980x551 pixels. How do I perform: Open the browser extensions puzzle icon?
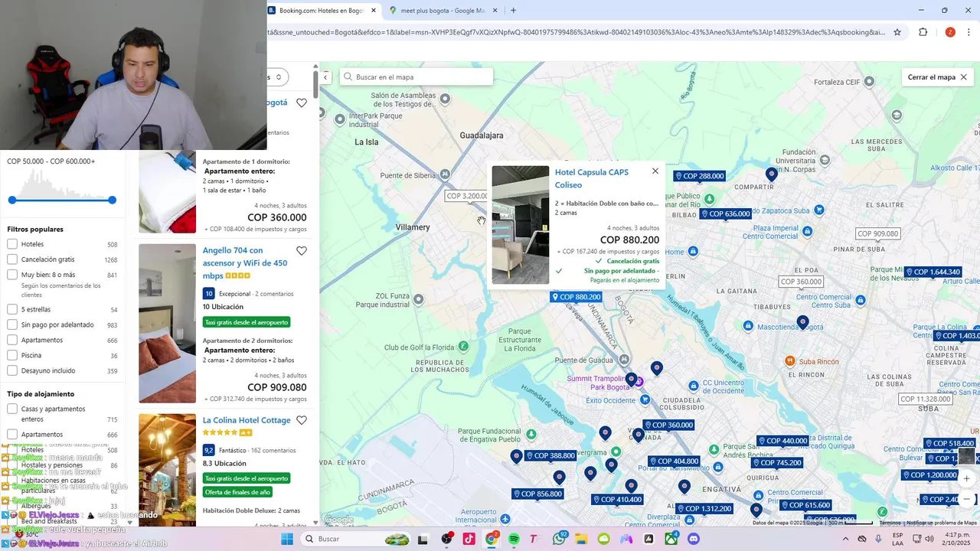[923, 32]
